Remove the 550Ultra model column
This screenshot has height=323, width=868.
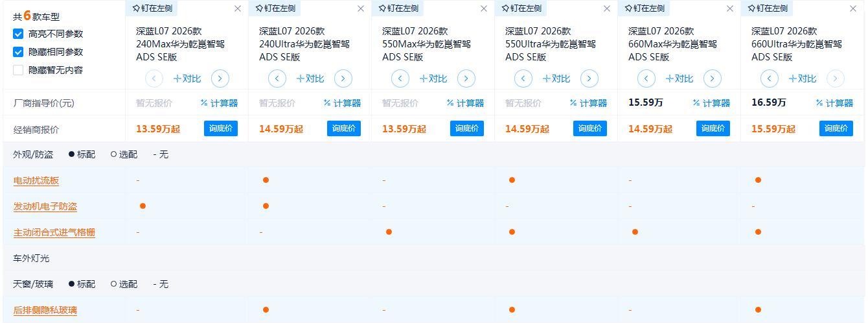(607, 8)
